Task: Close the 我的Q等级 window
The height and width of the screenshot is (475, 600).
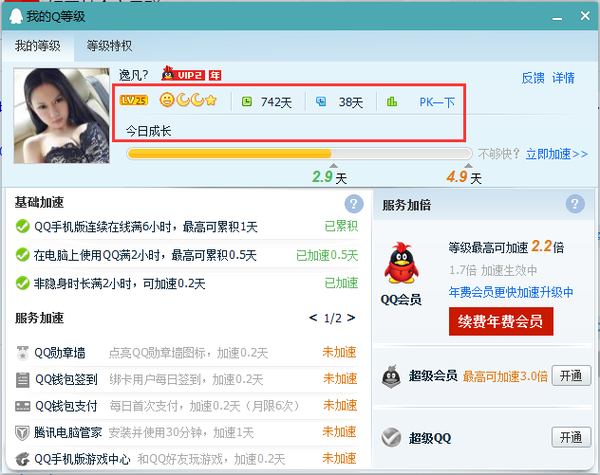Action: tap(585, 16)
